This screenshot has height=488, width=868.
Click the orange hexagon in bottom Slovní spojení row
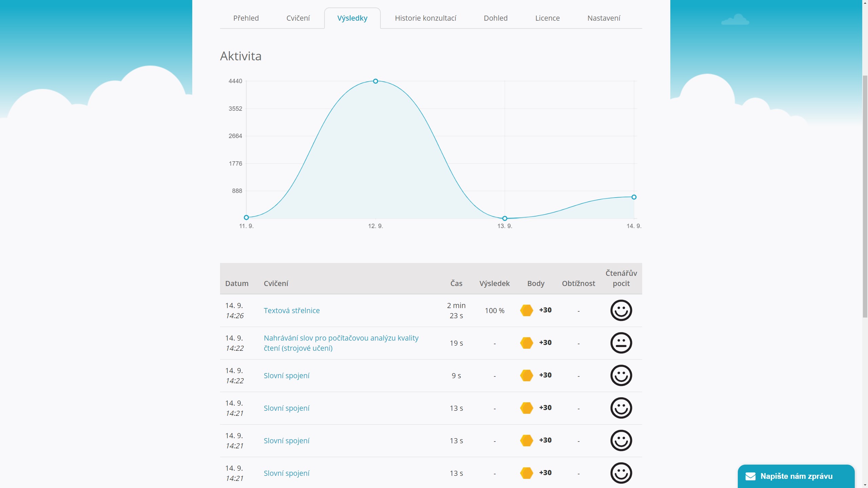click(527, 473)
